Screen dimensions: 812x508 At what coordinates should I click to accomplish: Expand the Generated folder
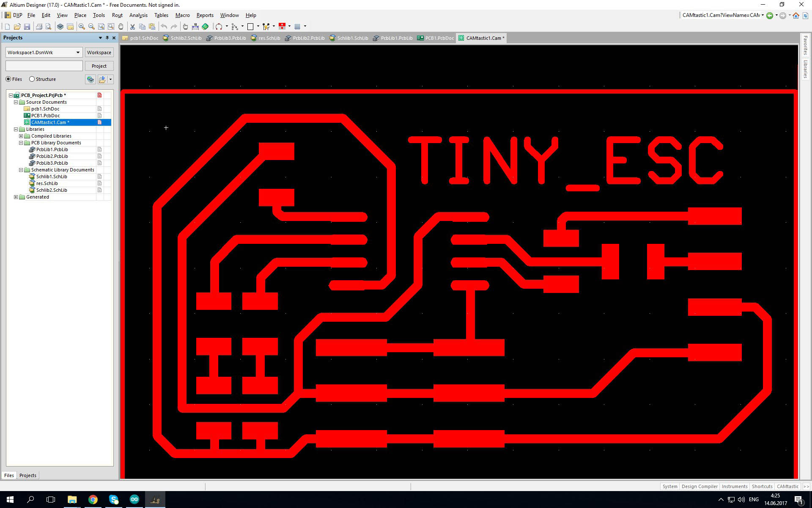coord(16,197)
